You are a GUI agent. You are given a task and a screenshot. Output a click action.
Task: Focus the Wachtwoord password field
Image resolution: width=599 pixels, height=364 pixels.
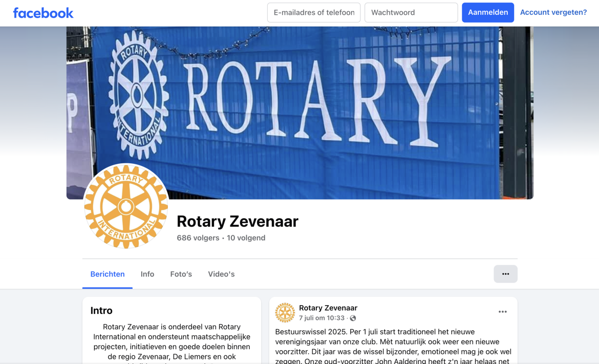coord(411,12)
